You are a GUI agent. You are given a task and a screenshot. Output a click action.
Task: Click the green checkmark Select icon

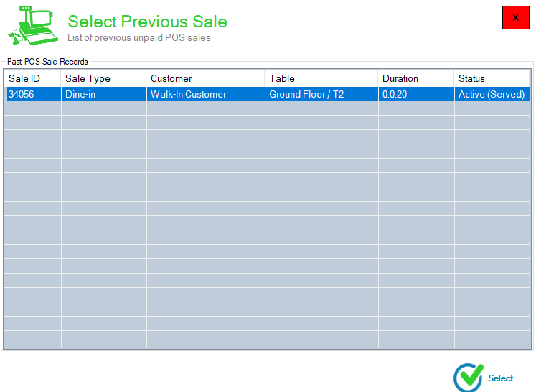[469, 378]
